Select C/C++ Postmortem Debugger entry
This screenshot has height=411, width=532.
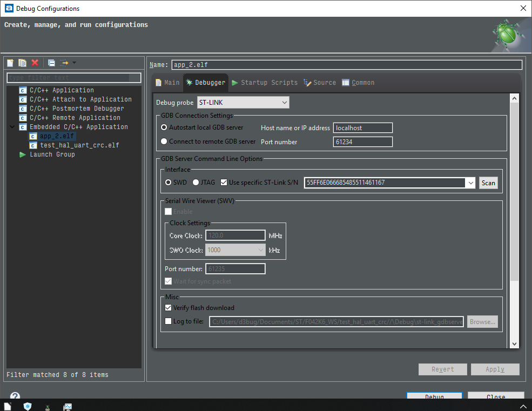77,109
